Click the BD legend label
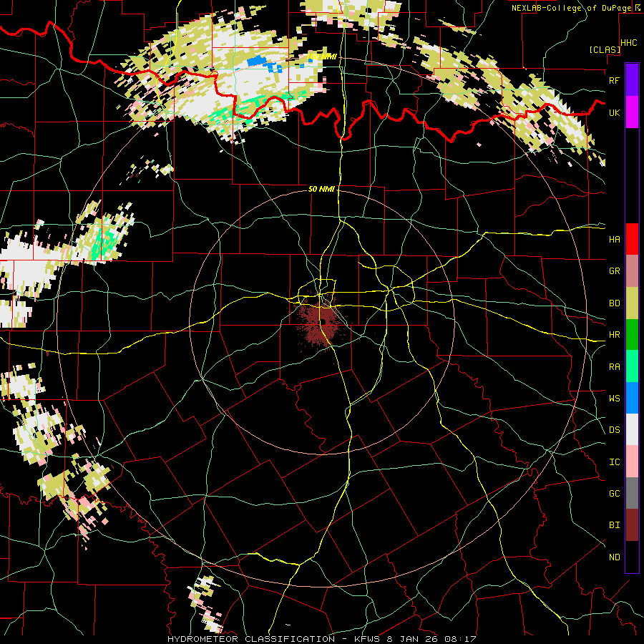The width and height of the screenshot is (644, 644). point(614,303)
